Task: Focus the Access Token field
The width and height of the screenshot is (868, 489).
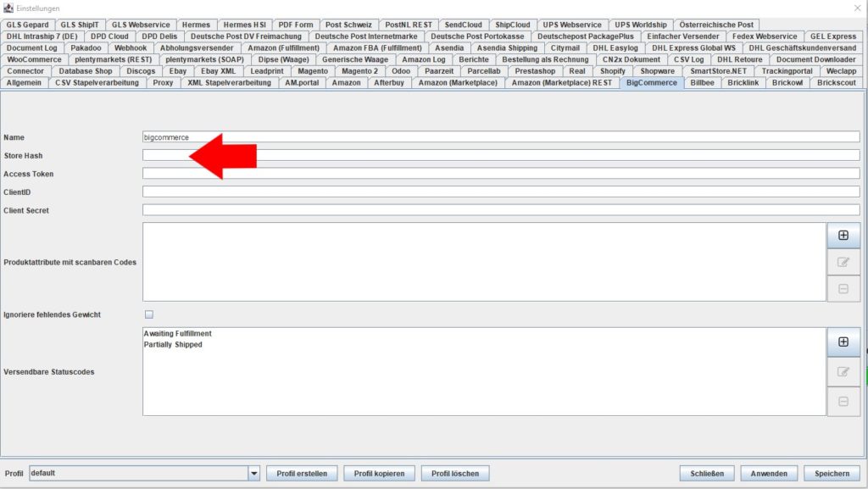Action: pyautogui.click(x=501, y=174)
